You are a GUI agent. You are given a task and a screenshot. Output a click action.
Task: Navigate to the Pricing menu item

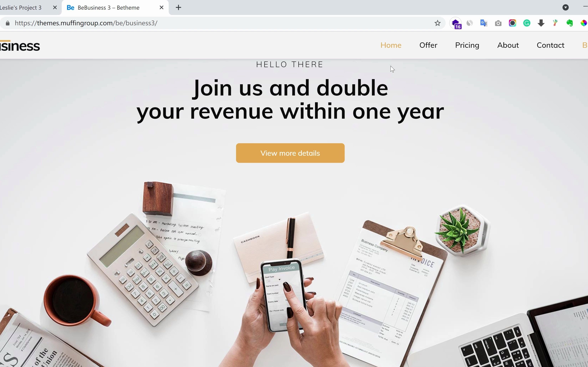pos(467,45)
